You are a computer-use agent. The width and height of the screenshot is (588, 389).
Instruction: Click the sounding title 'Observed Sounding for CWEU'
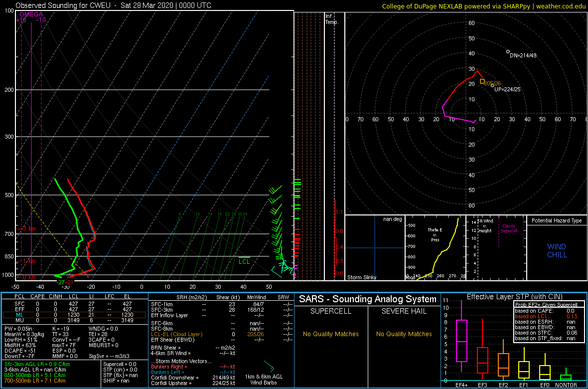point(66,5)
